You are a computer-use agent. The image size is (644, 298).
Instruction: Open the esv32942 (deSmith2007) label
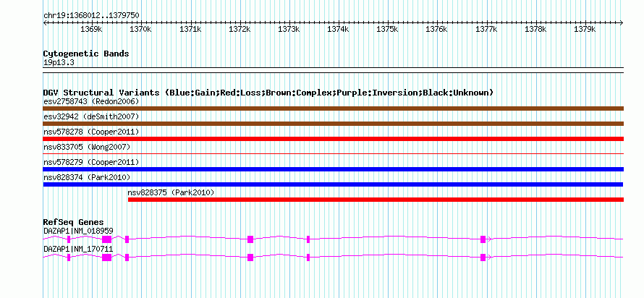pos(91,116)
